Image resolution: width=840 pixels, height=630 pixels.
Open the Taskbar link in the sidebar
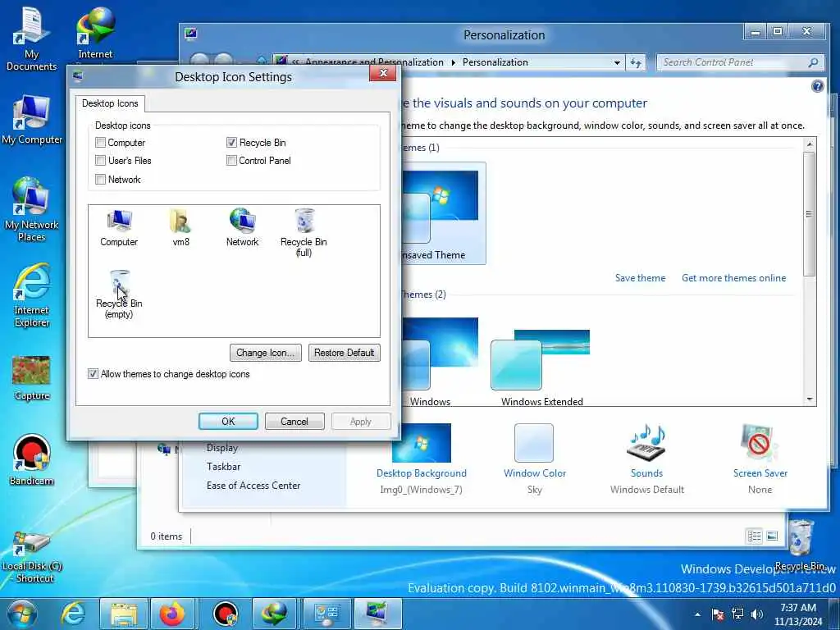[x=223, y=467]
